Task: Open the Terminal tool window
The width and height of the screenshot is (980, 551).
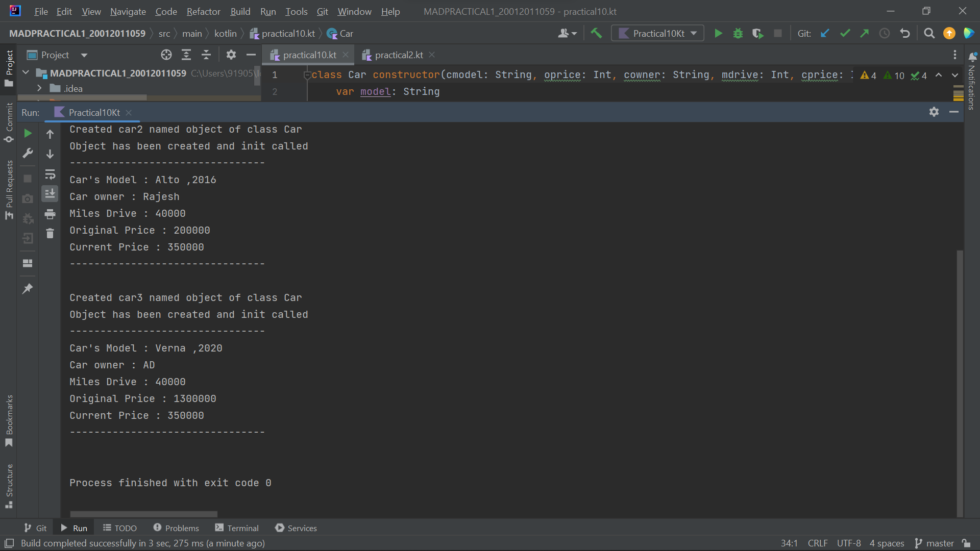Action: tap(236, 528)
